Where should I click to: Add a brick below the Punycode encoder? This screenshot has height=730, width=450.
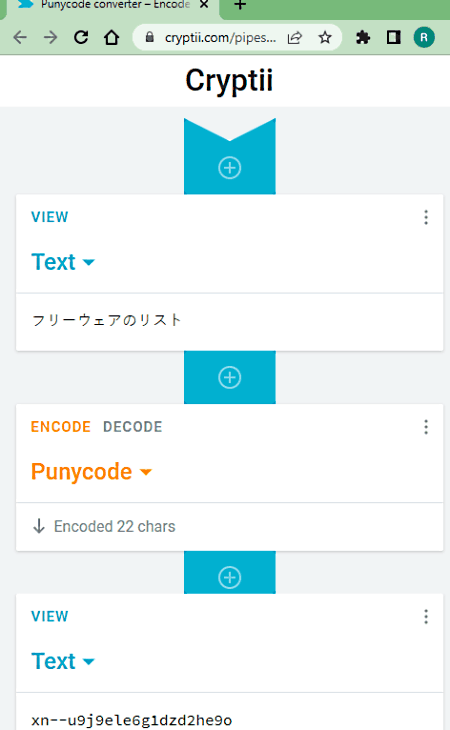[229, 578]
